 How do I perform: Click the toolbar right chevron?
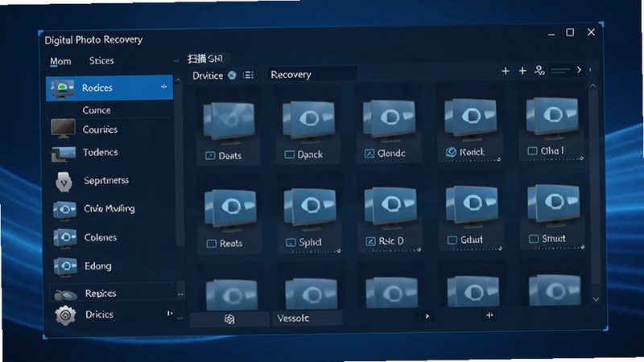pos(579,70)
